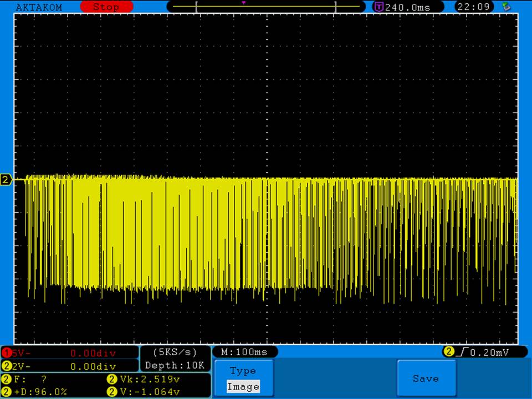The image size is (532, 399).
Task: Open the Type Image selector
Action: click(x=243, y=379)
